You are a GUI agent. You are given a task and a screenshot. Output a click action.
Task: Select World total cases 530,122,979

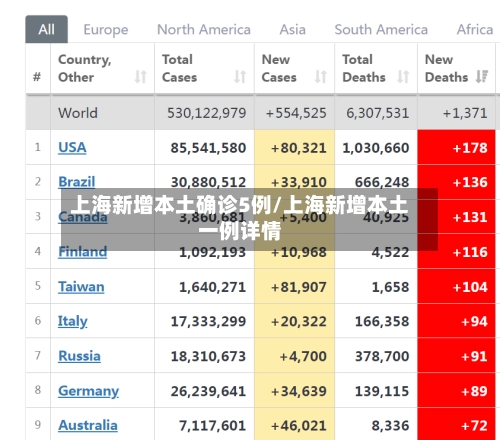pyautogui.click(x=206, y=113)
